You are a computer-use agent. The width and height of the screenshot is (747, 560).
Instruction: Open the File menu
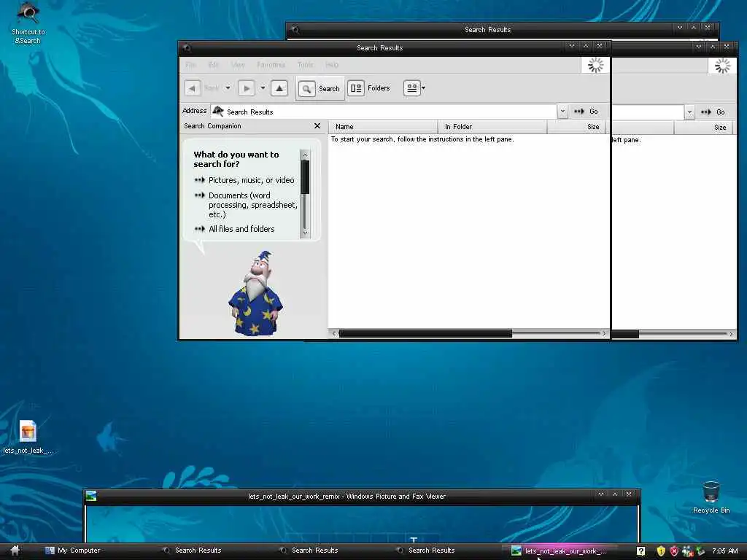pos(190,65)
